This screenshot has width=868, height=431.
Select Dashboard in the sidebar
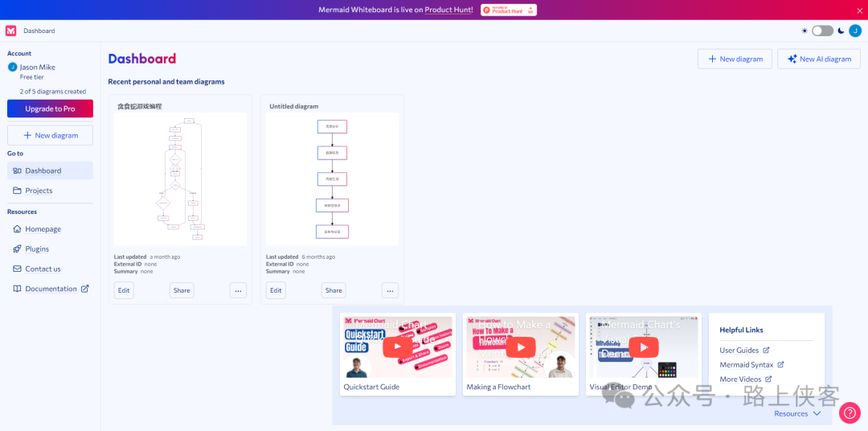click(x=50, y=170)
